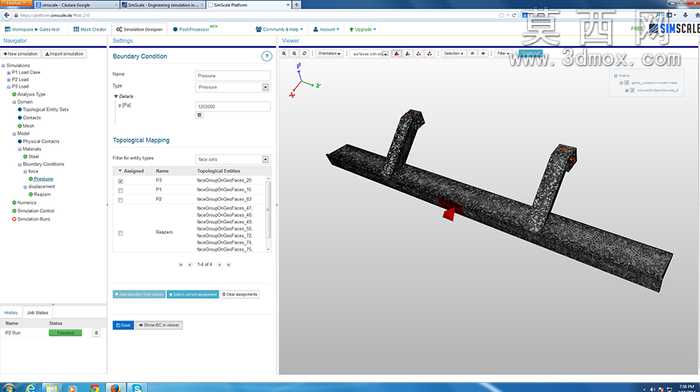Toggle visibility of second viewer scene entry
The width and height of the screenshot is (700, 392).
[x=632, y=90]
